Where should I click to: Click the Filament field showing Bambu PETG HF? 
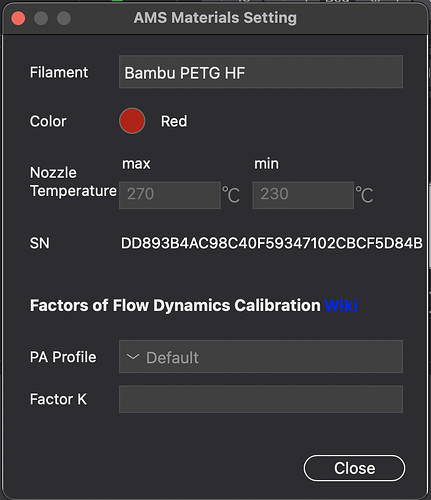(261, 72)
